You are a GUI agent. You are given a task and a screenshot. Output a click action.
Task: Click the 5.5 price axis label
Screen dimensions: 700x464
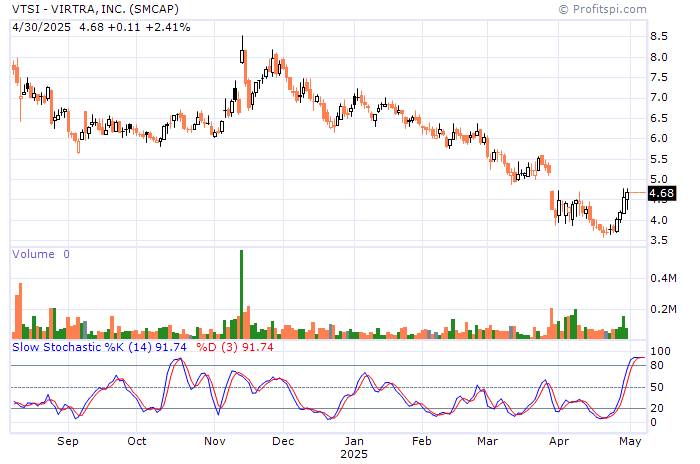[x=658, y=159]
